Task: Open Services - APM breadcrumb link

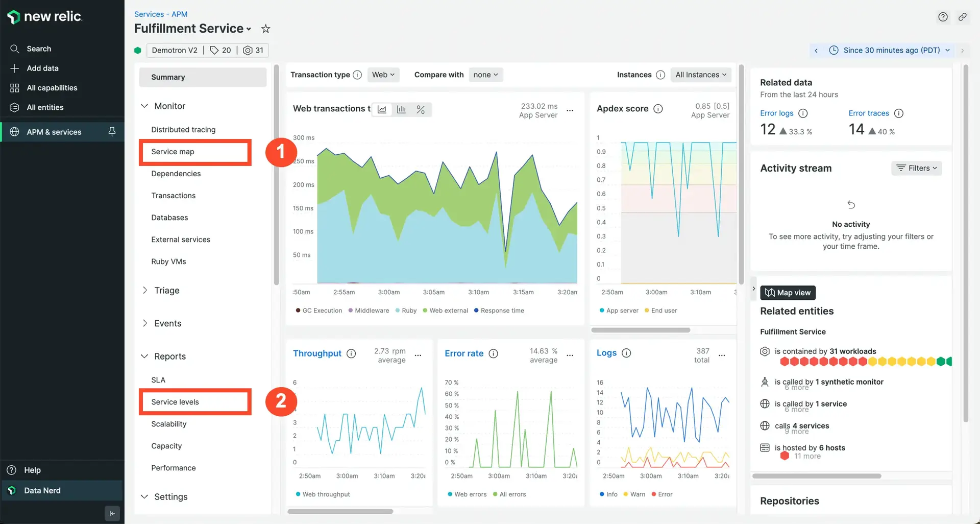Action: [x=161, y=14]
